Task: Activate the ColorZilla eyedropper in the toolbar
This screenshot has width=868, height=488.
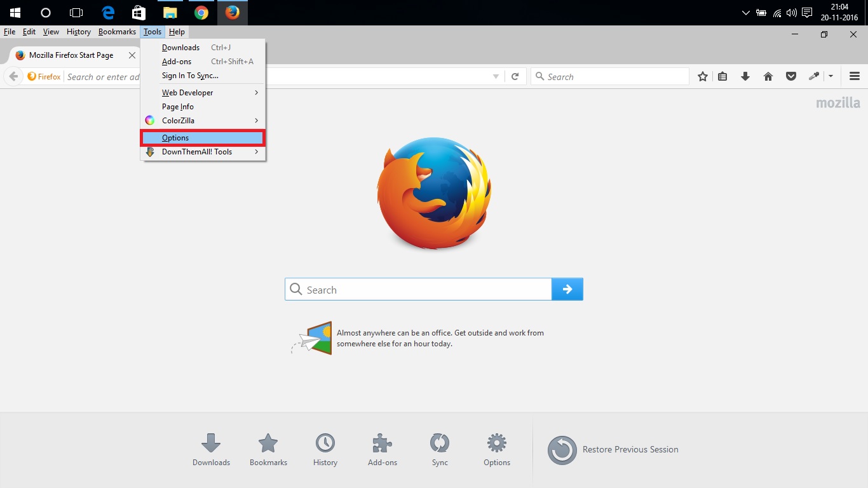Action: click(x=814, y=77)
